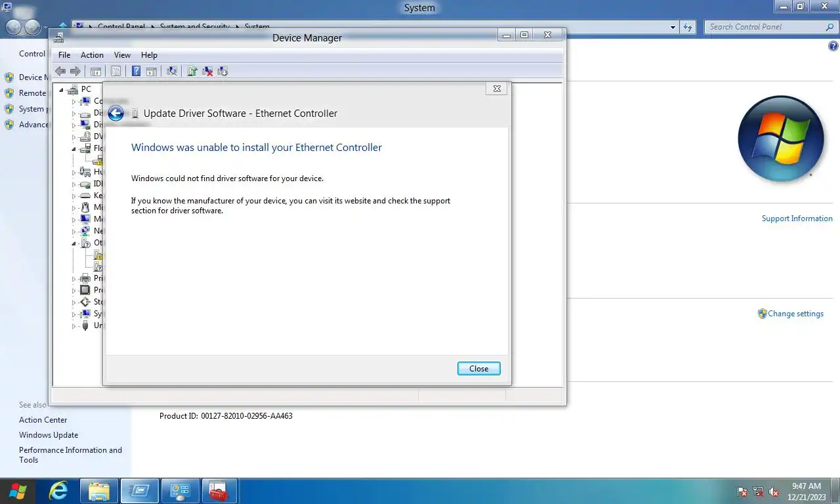Image resolution: width=840 pixels, height=504 pixels.
Task: Open the address bar history dropdown arrow
Action: click(x=673, y=28)
